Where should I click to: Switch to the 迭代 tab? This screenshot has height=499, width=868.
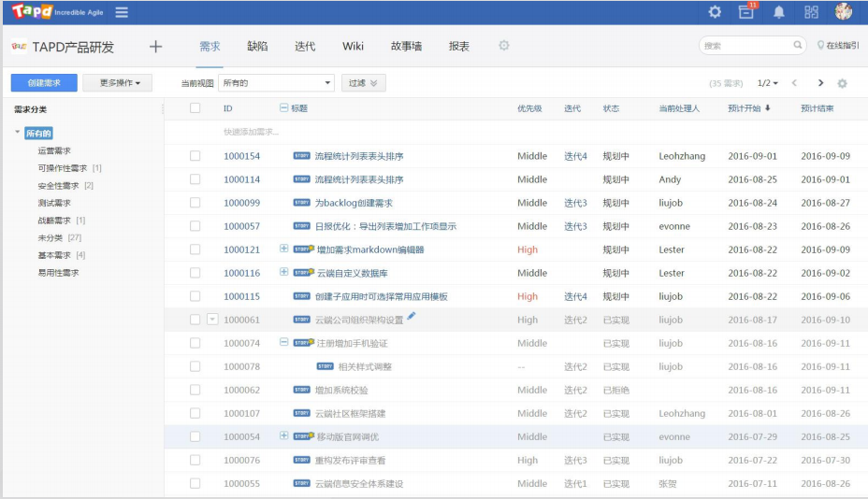pyautogui.click(x=305, y=47)
